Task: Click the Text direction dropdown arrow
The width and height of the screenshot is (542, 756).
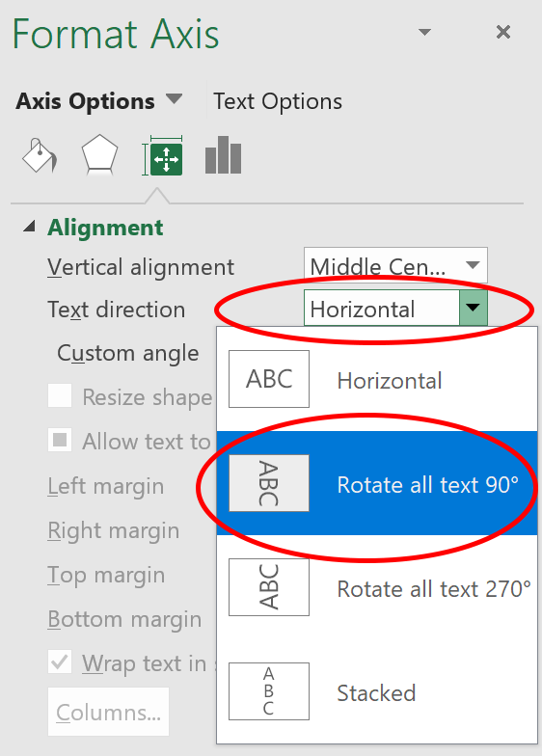Action: pos(473,308)
